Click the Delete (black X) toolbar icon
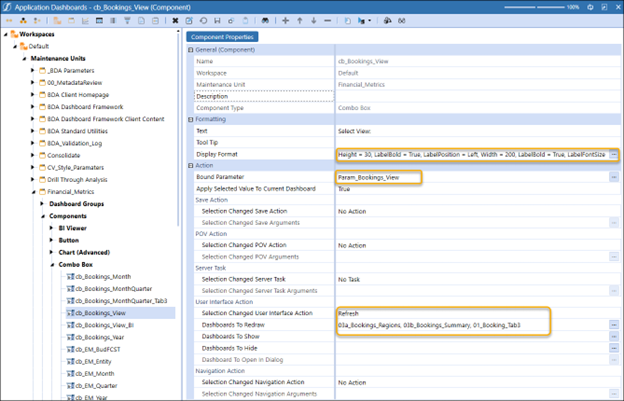Image resolution: width=624 pixels, height=401 pixels. click(x=175, y=21)
